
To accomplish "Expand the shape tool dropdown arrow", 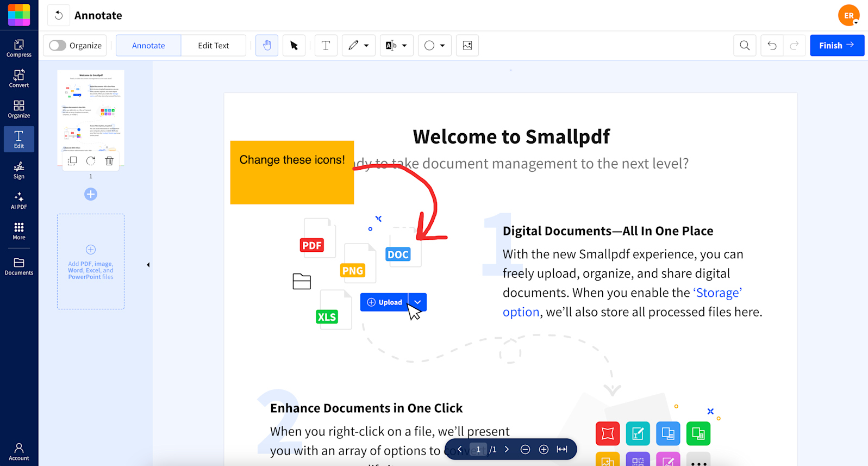I will [x=442, y=46].
